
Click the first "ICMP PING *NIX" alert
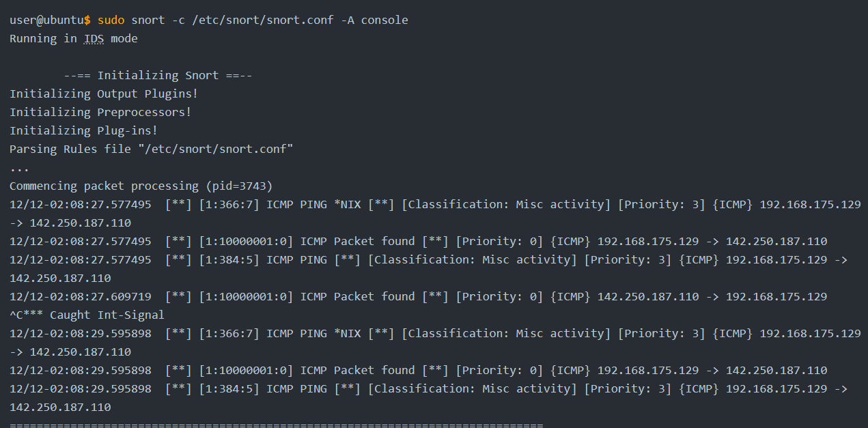tap(314, 204)
